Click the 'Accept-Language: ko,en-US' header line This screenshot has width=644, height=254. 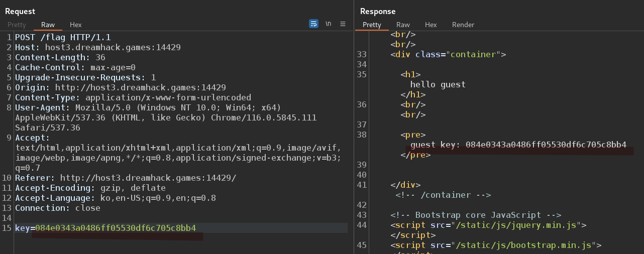point(116,198)
